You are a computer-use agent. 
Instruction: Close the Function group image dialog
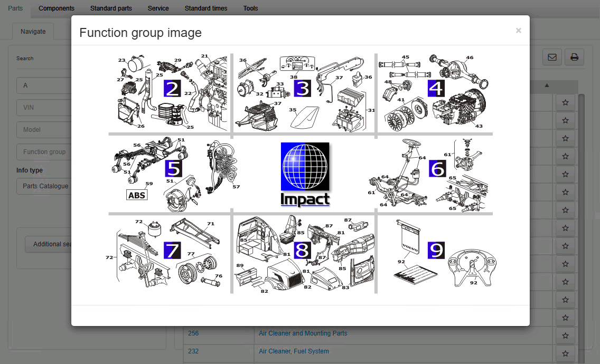519,31
